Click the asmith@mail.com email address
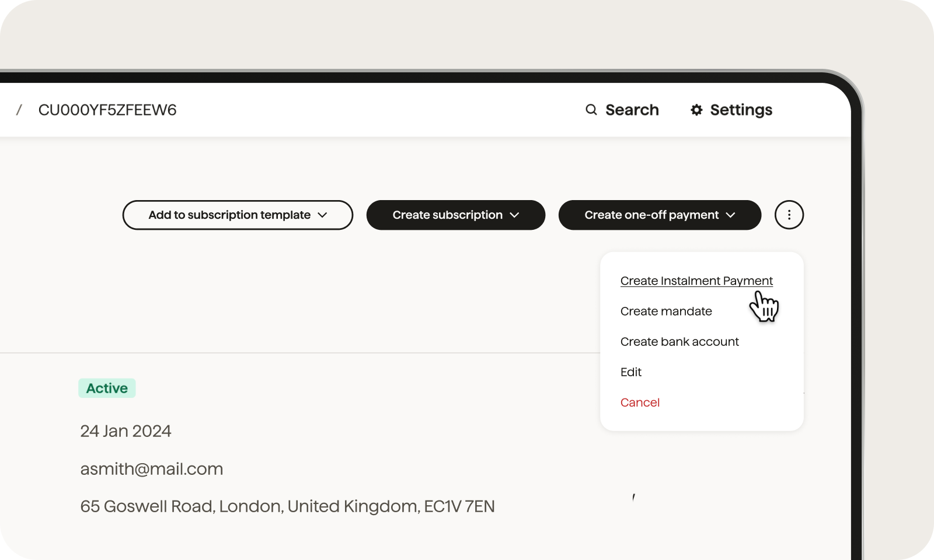Screen dimensions: 934x560 coord(152,469)
